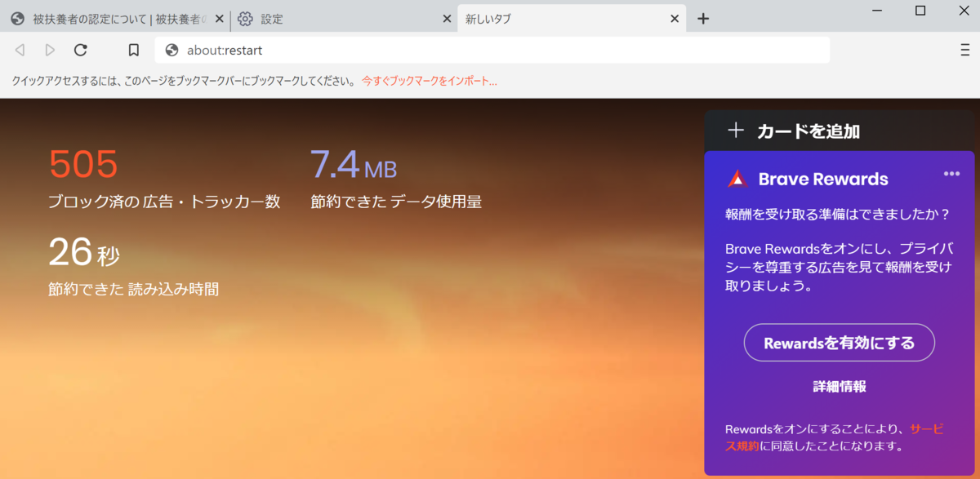Click the plus icon beside カードを追加
Screen dimensions: 980x479
click(x=736, y=130)
